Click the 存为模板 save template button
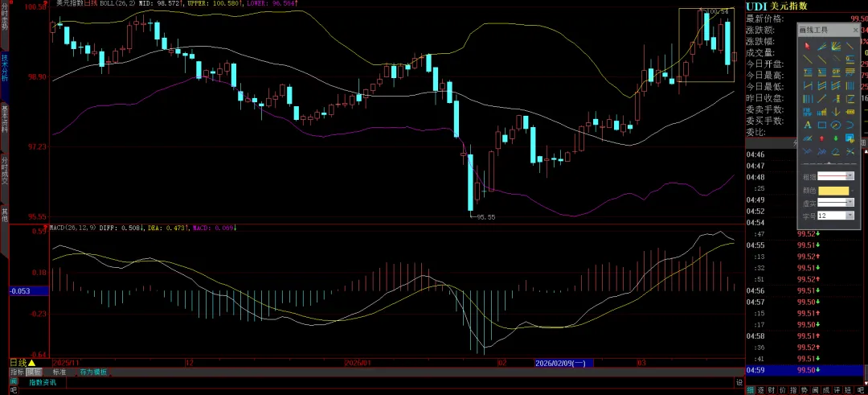This screenshot has width=868, height=395. coord(93,372)
